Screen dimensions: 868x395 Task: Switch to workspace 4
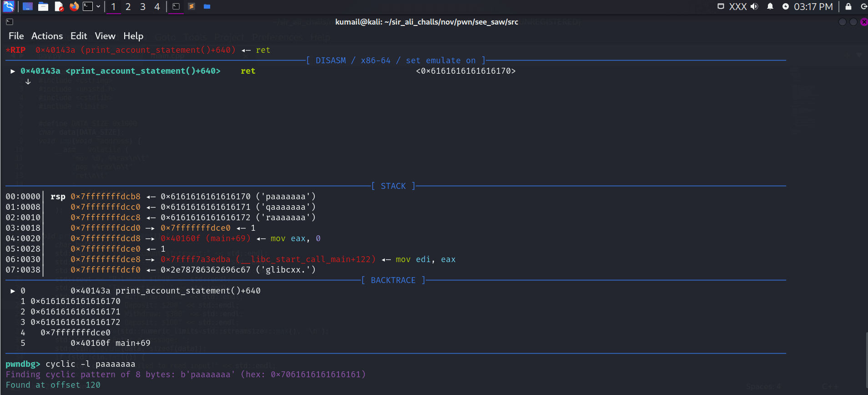pyautogui.click(x=157, y=7)
